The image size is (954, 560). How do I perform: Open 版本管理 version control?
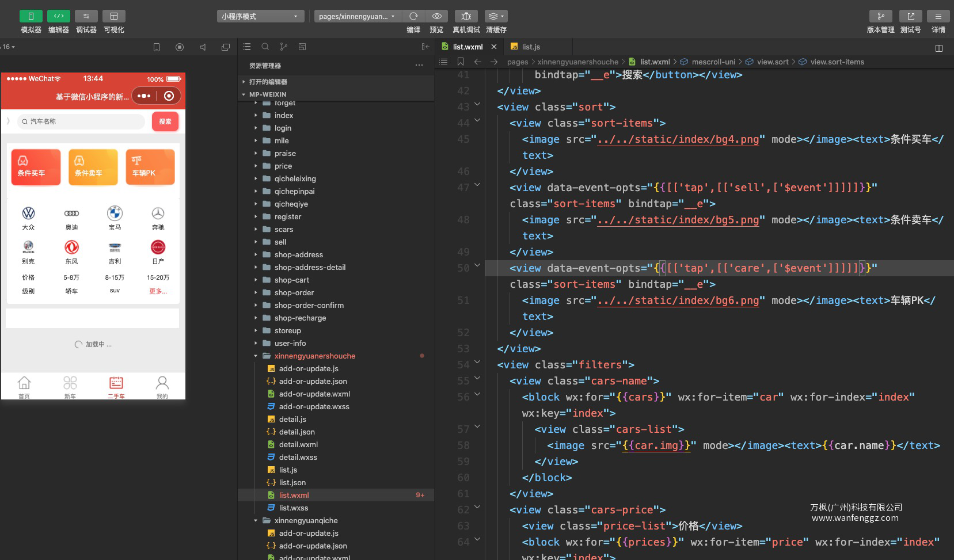(880, 16)
